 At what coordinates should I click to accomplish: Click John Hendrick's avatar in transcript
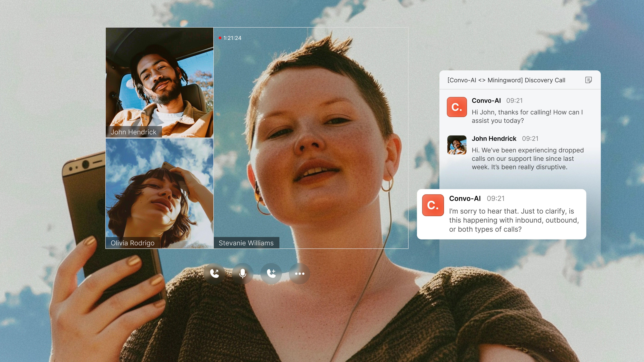pos(457,145)
